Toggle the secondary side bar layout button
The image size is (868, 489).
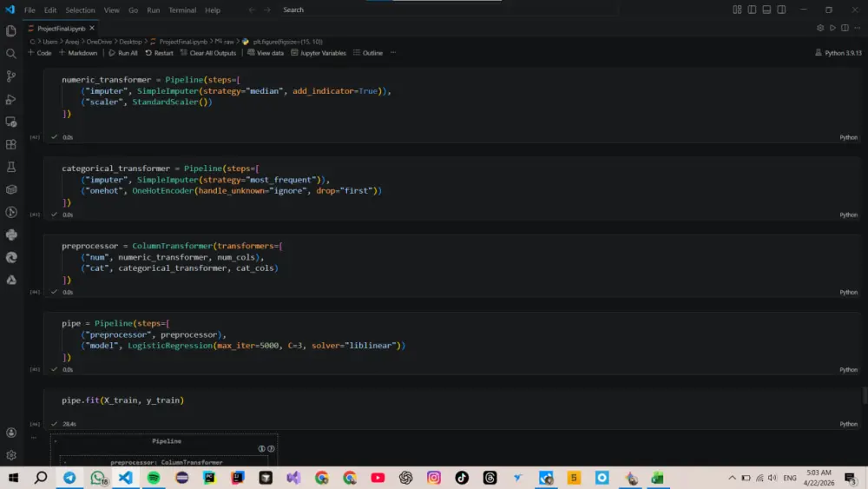pos(781,10)
